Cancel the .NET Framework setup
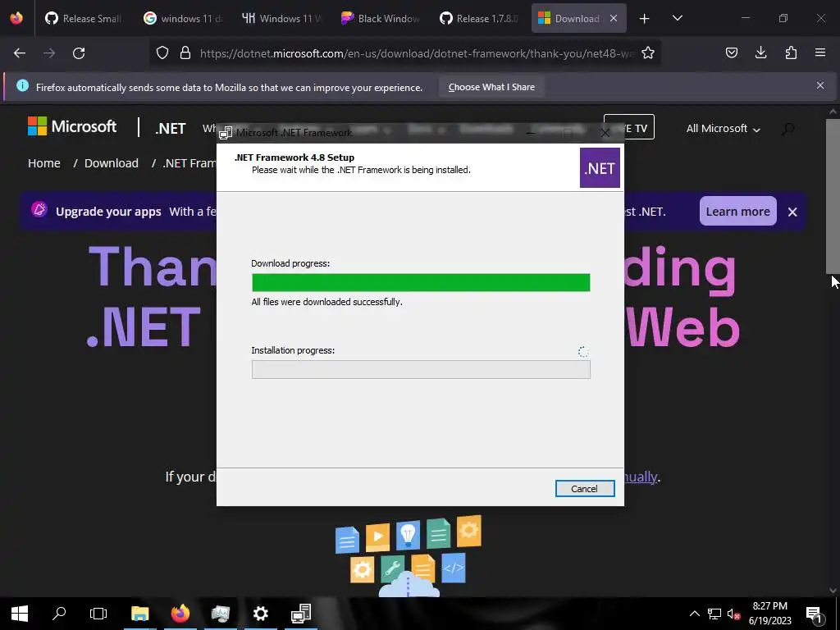 pos(584,489)
